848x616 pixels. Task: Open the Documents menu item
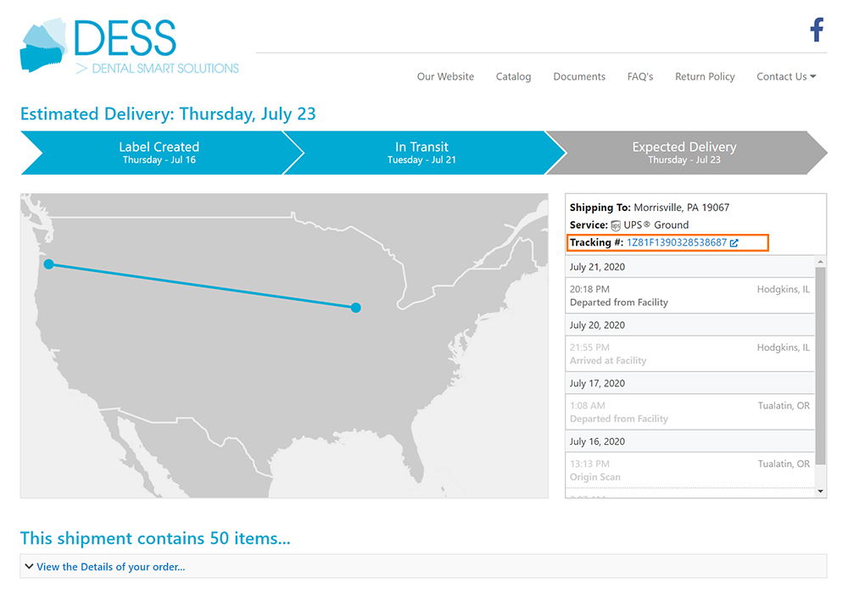579,76
